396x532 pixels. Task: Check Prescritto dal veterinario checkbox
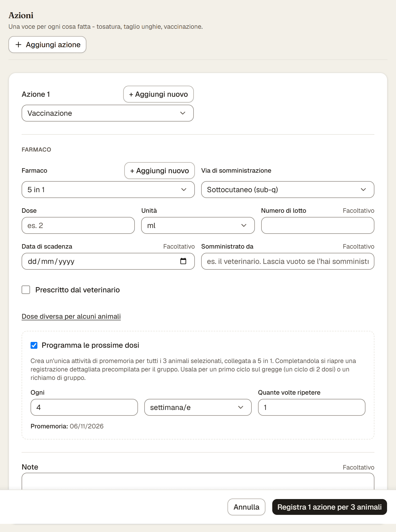pyautogui.click(x=26, y=290)
